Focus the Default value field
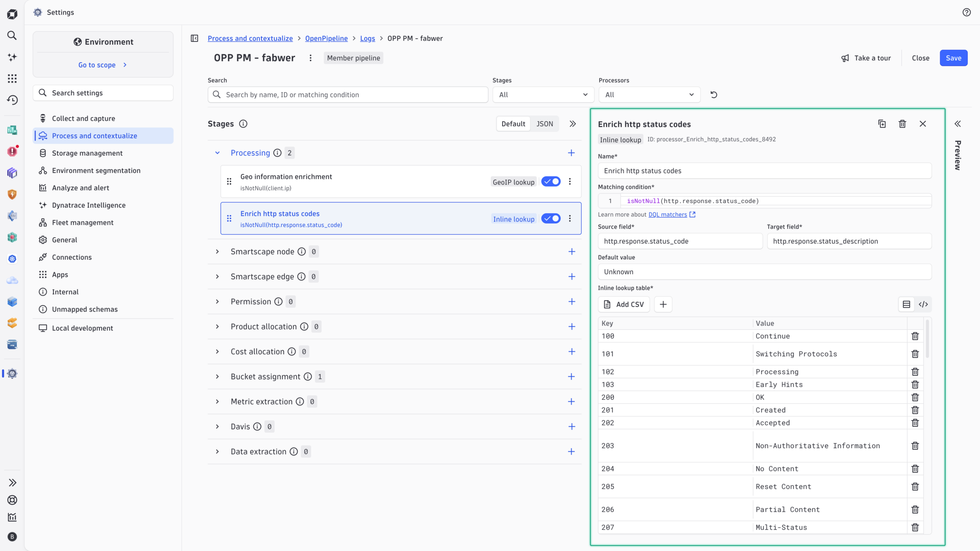This screenshot has height=551, width=980. 764,272
